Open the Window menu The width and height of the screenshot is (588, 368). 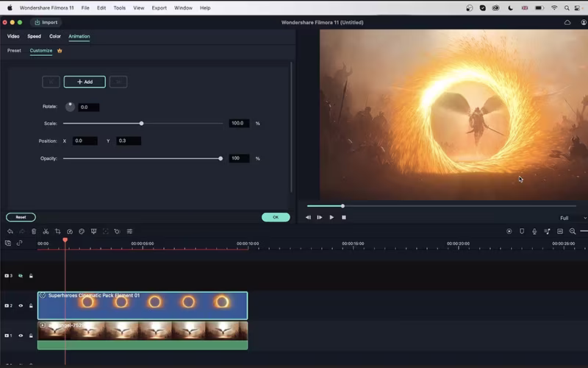pos(183,8)
